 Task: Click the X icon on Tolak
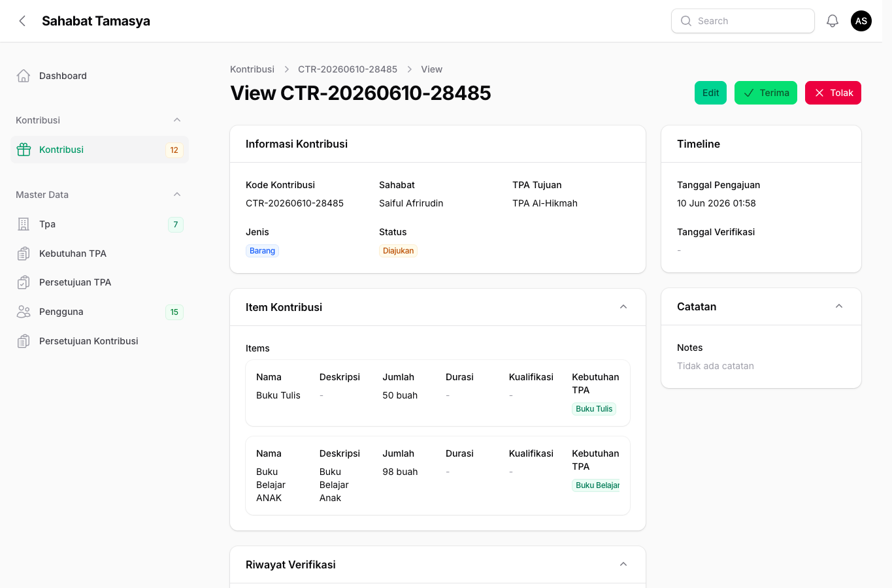(x=819, y=93)
